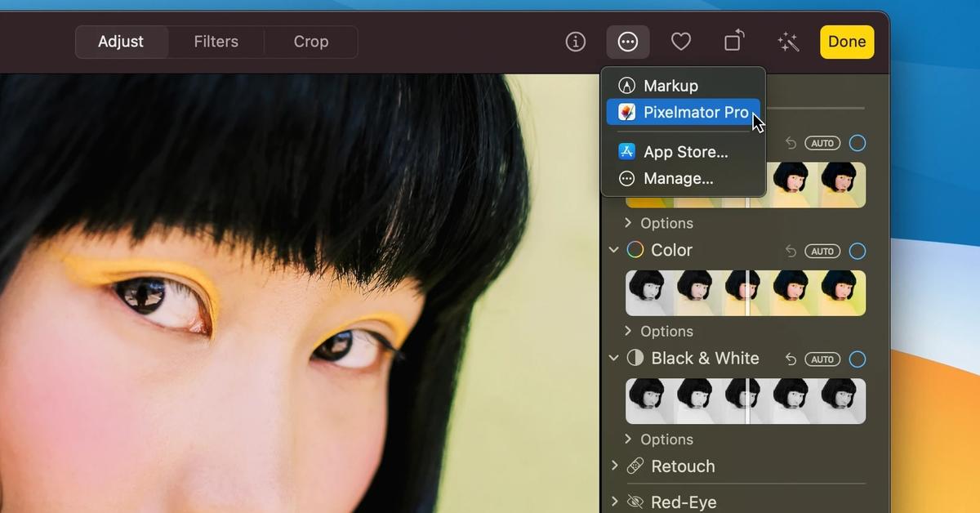Viewport: 980px width, 513px height.
Task: Click the Color section title
Action: (x=671, y=250)
